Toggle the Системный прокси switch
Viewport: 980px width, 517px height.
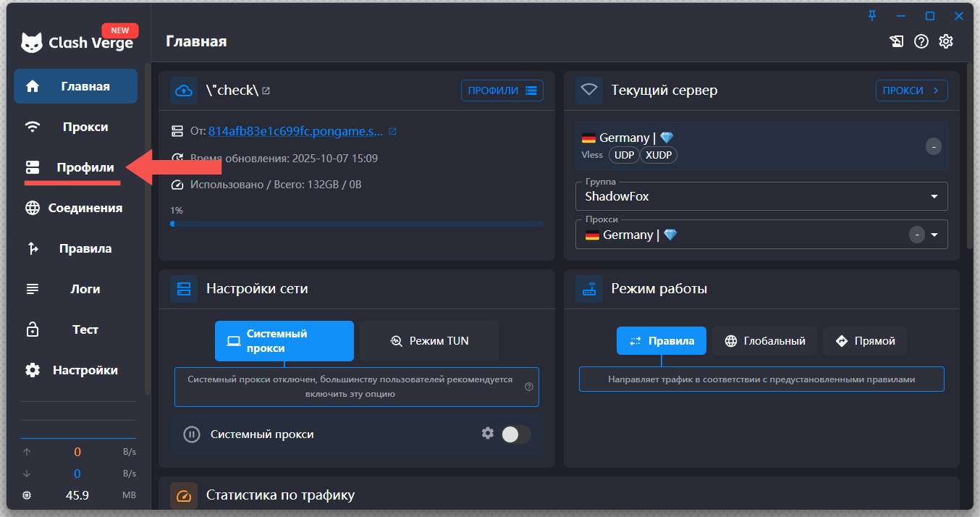[x=516, y=434]
